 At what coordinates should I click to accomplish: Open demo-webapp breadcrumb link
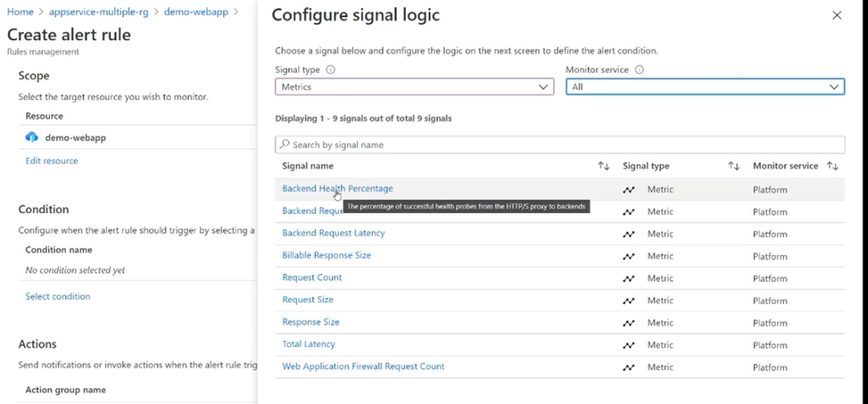196,12
